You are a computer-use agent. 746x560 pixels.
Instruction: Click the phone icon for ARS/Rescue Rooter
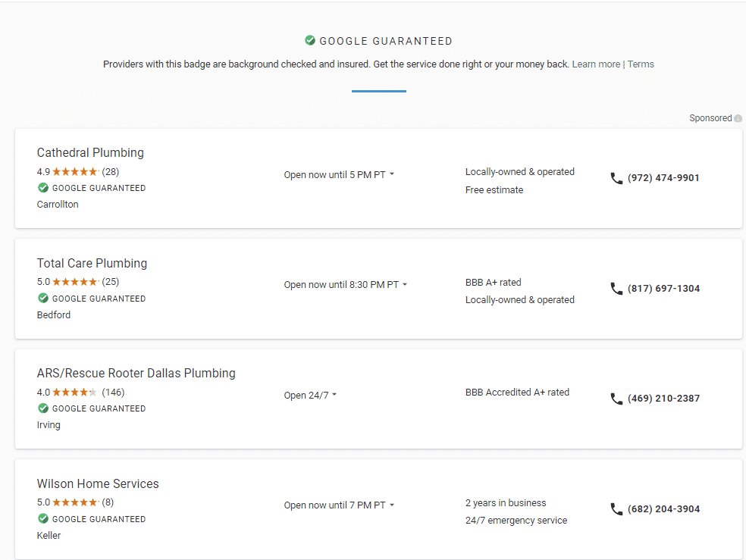616,399
